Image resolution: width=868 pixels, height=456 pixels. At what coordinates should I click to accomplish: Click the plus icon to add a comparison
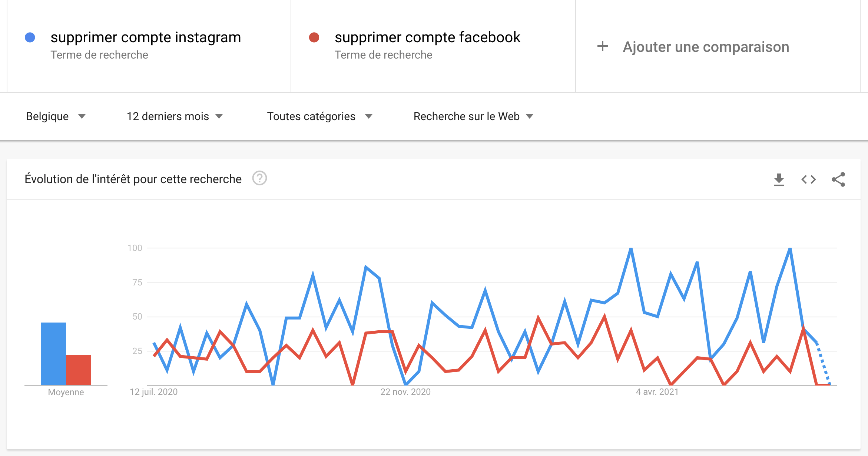pos(602,47)
